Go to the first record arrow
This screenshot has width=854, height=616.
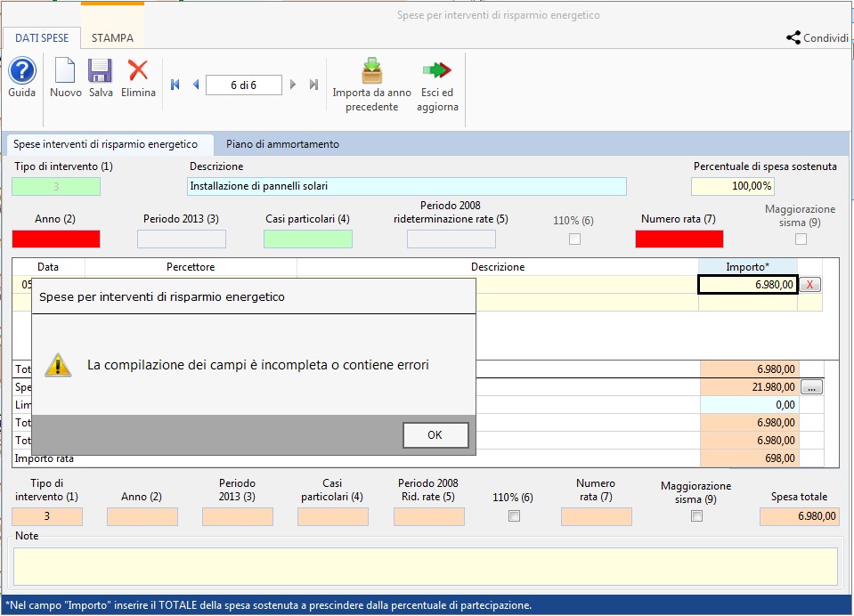[x=175, y=85]
